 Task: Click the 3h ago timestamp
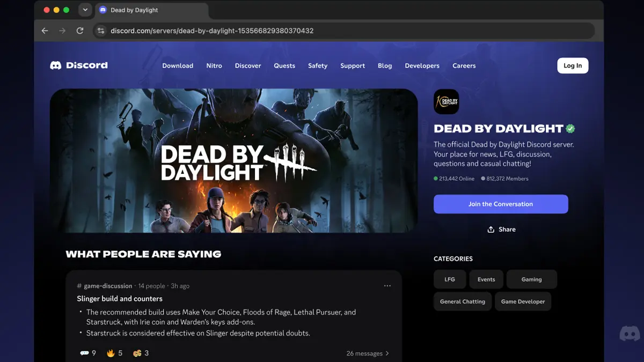(x=180, y=286)
